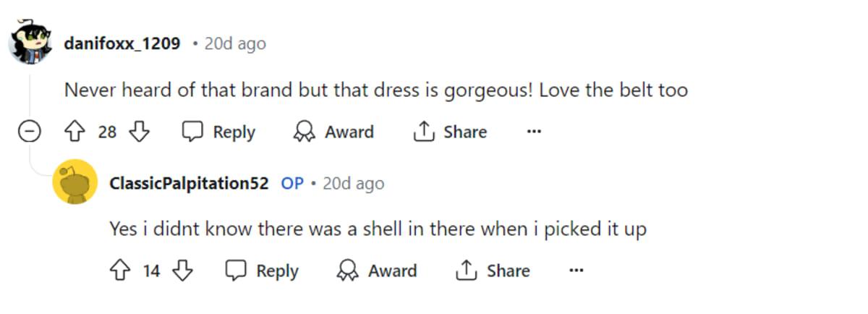Click the 20d ago timestamp on OP's reply
The height and width of the screenshot is (314, 868).
[x=353, y=183]
